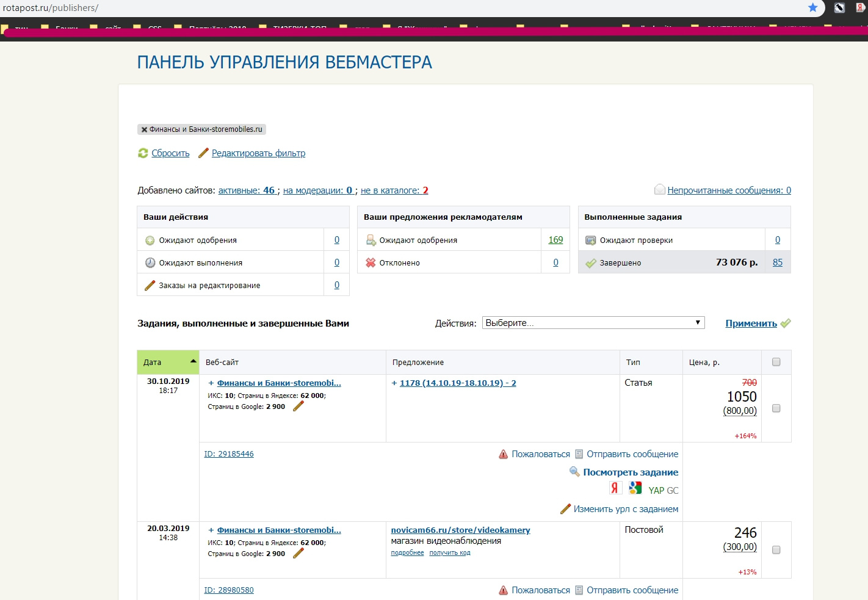Click the GC link
The width and height of the screenshot is (868, 600).
672,491
